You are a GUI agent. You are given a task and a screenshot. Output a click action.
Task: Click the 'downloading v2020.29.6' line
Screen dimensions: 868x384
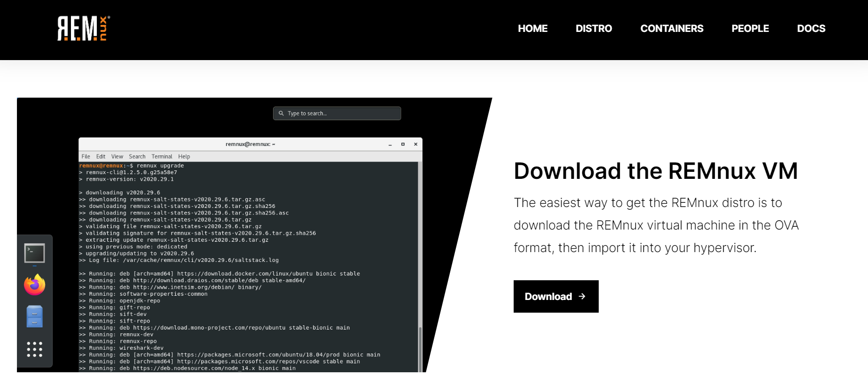pos(119,192)
